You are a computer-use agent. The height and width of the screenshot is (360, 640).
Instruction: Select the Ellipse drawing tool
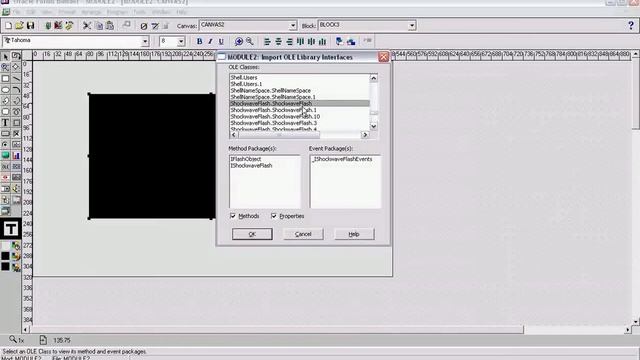5,89
